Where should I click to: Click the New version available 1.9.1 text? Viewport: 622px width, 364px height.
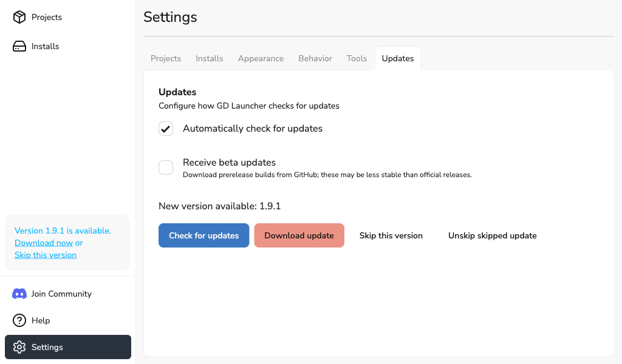coord(219,206)
